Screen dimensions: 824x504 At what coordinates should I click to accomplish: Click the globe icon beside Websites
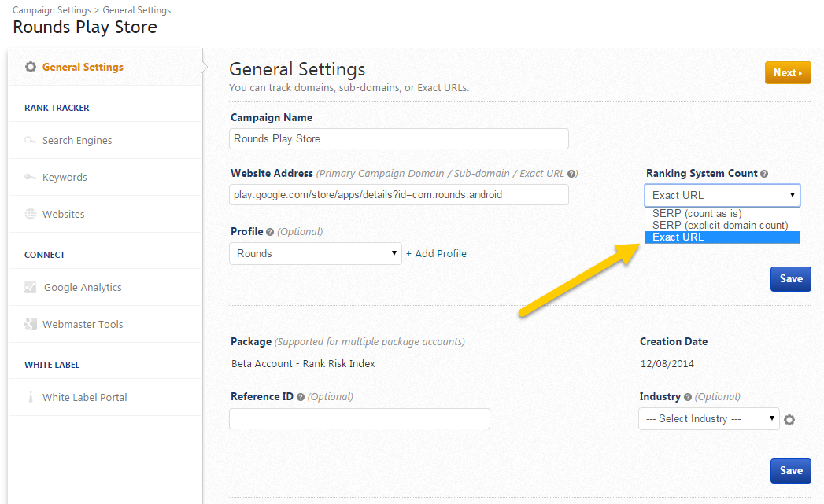click(x=31, y=214)
